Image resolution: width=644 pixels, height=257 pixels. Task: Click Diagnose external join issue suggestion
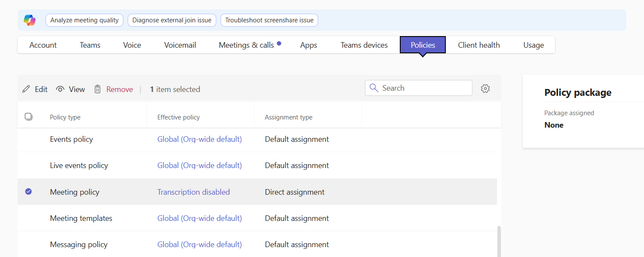[x=172, y=20]
